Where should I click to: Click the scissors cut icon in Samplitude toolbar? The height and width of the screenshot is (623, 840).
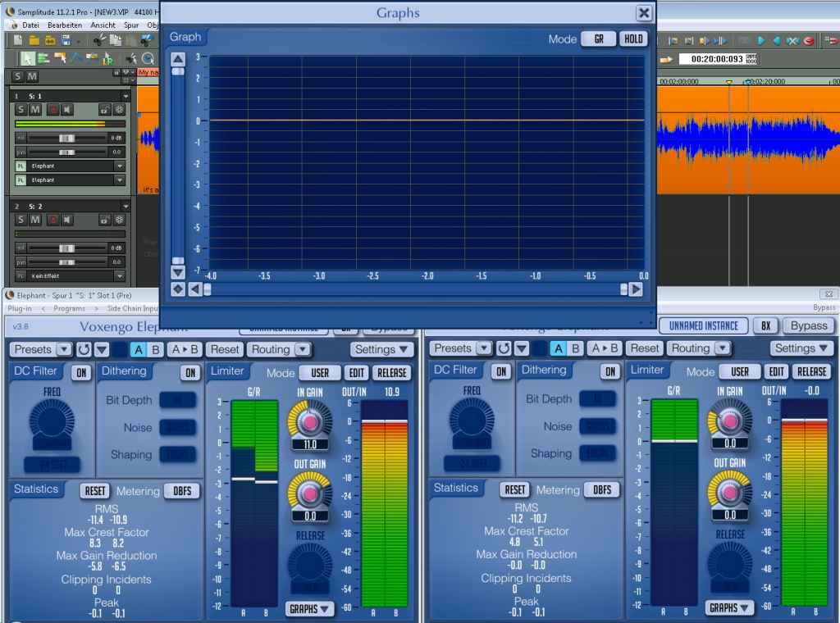(x=99, y=40)
